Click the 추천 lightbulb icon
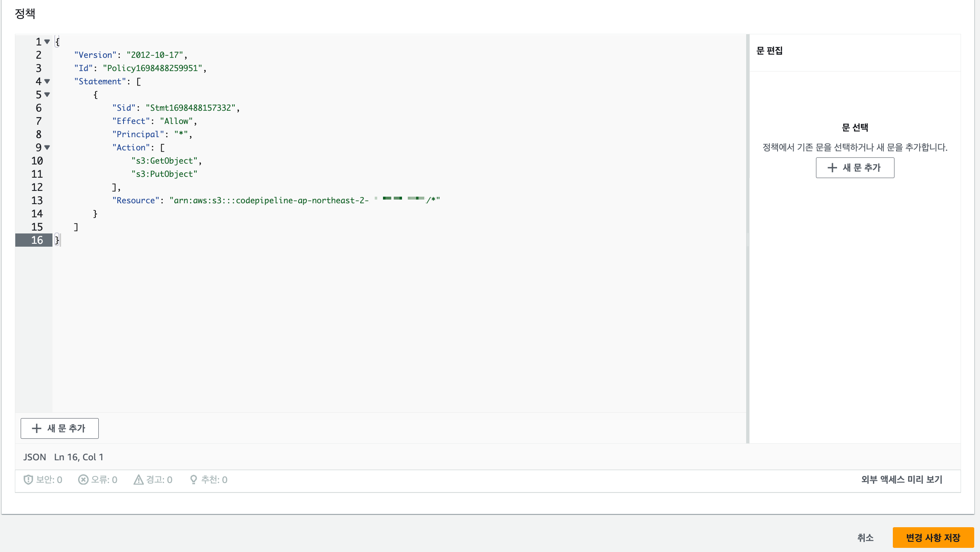The image size is (980, 552). 193,480
